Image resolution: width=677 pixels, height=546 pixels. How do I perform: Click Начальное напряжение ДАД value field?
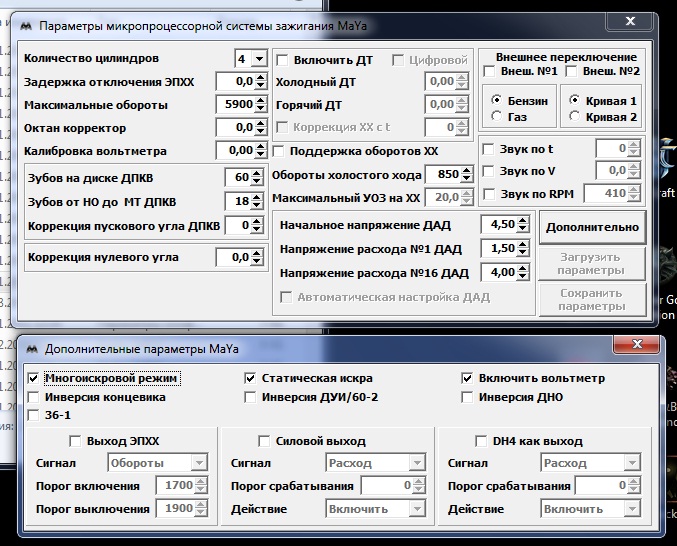(500, 224)
